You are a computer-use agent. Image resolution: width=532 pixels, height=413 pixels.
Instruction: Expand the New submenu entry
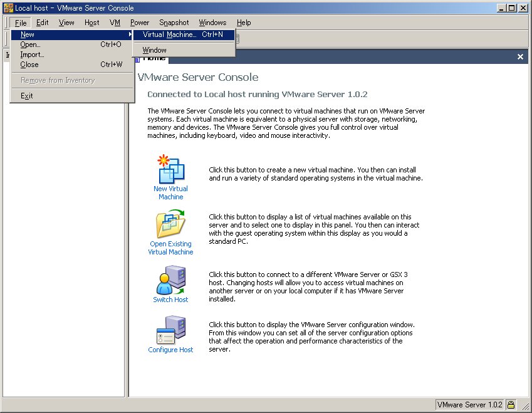pos(71,34)
